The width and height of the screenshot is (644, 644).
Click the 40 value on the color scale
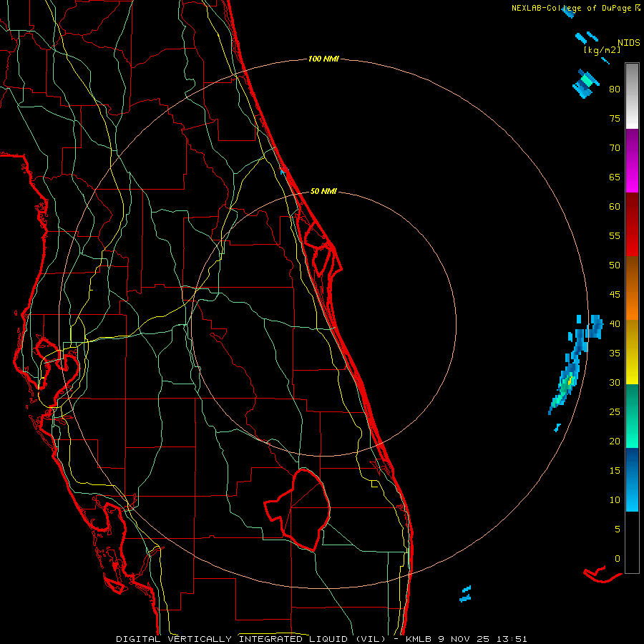coord(615,323)
